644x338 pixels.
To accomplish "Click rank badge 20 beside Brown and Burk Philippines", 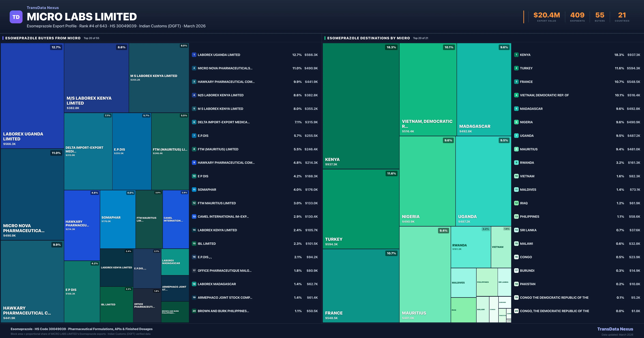I will click(194, 311).
